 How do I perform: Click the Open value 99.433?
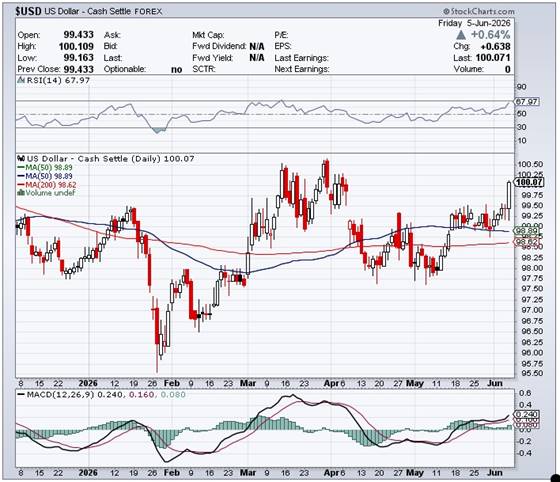(79, 35)
